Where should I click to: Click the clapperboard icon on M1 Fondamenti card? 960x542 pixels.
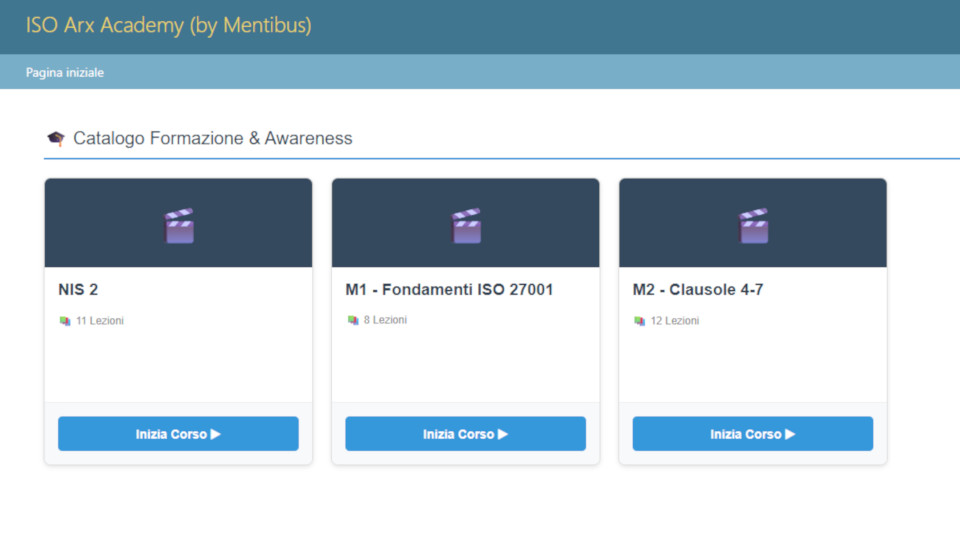[465, 226]
